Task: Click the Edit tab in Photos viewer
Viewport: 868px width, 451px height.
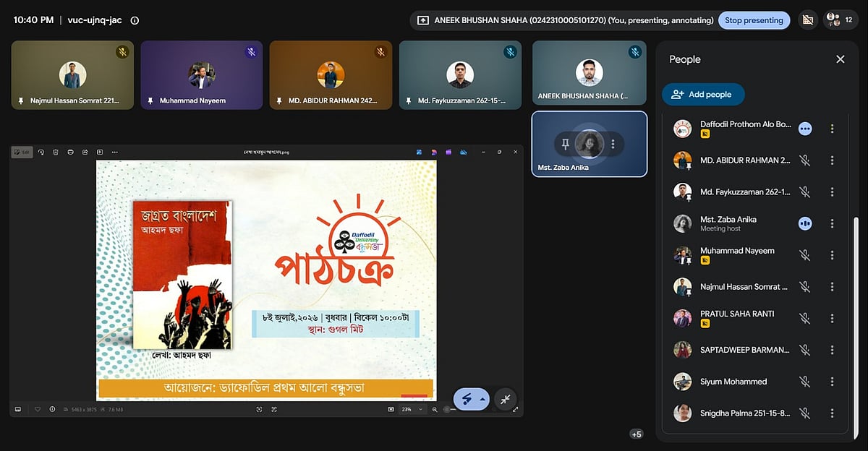Action: (22, 152)
